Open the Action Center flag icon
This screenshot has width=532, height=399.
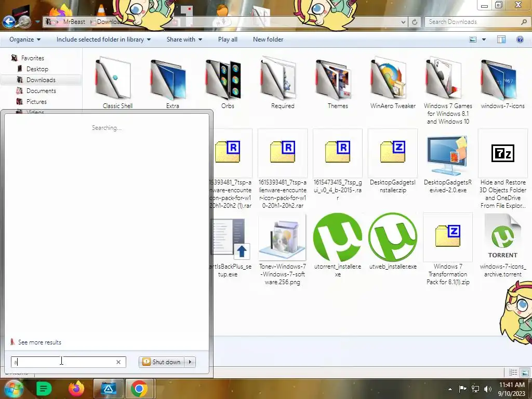click(x=462, y=389)
